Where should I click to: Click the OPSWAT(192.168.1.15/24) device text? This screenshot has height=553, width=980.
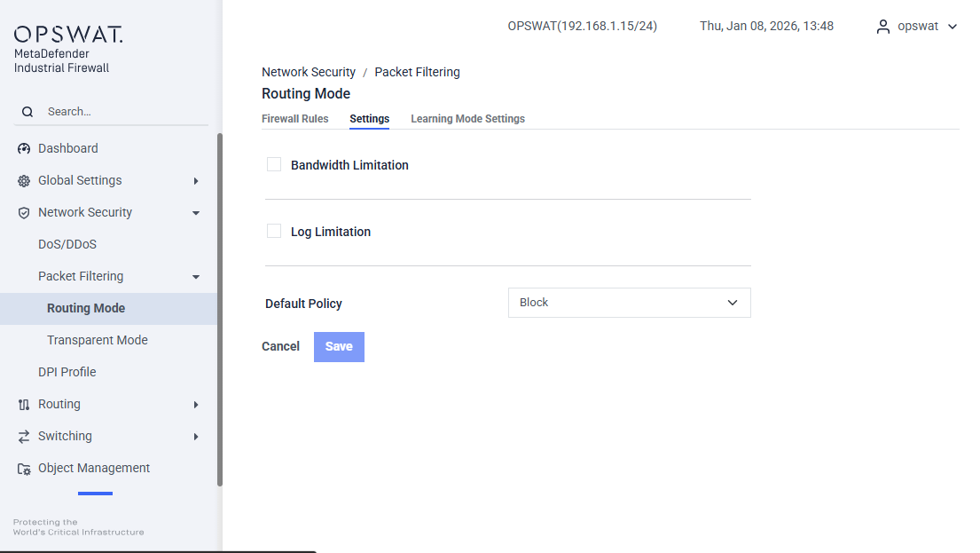click(x=582, y=27)
